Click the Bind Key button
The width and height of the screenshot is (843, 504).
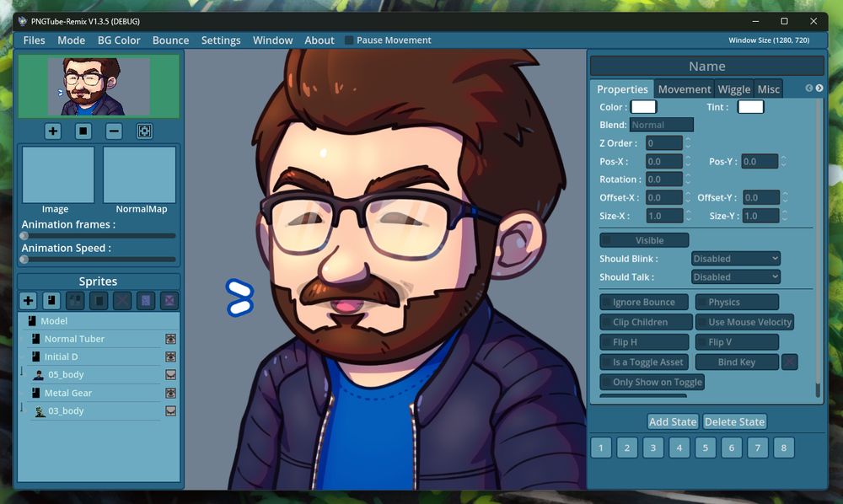click(x=737, y=362)
